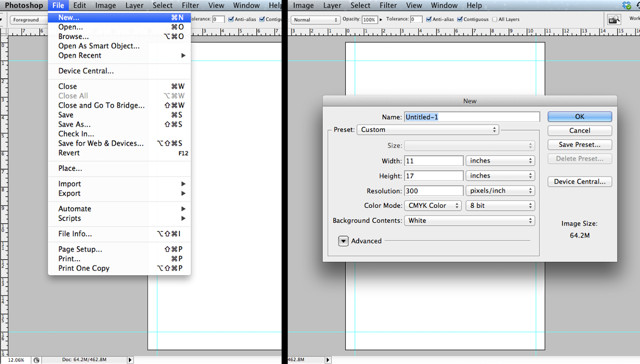Click the Opacity field showing 100%
Screen dimensions: 640x364
pyautogui.click(x=370, y=20)
